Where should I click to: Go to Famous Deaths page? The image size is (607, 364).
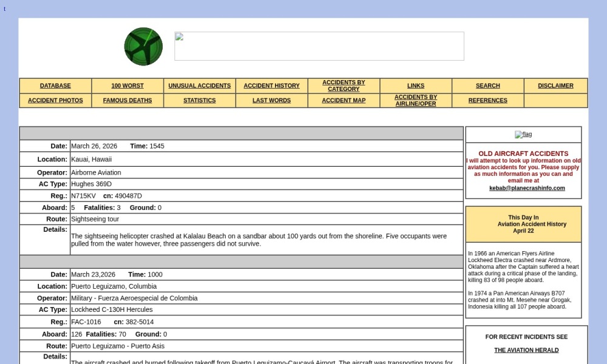[127, 101]
